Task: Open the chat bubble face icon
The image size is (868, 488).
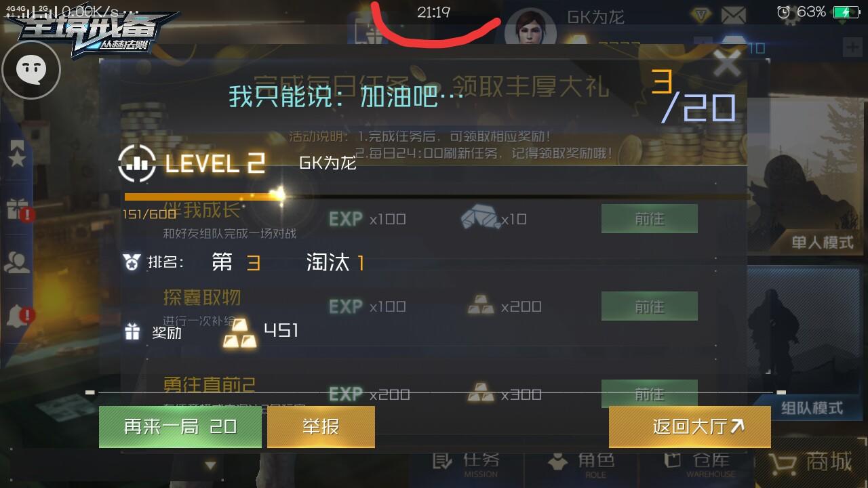Action: [x=31, y=68]
